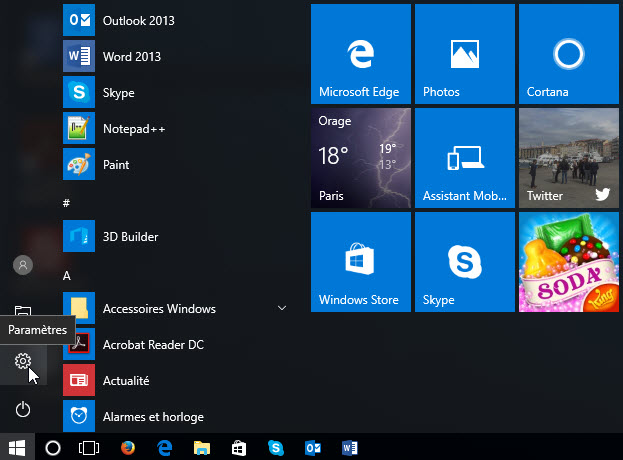Open Word from the taskbar
Screen dimensions: 623x460
point(350,448)
